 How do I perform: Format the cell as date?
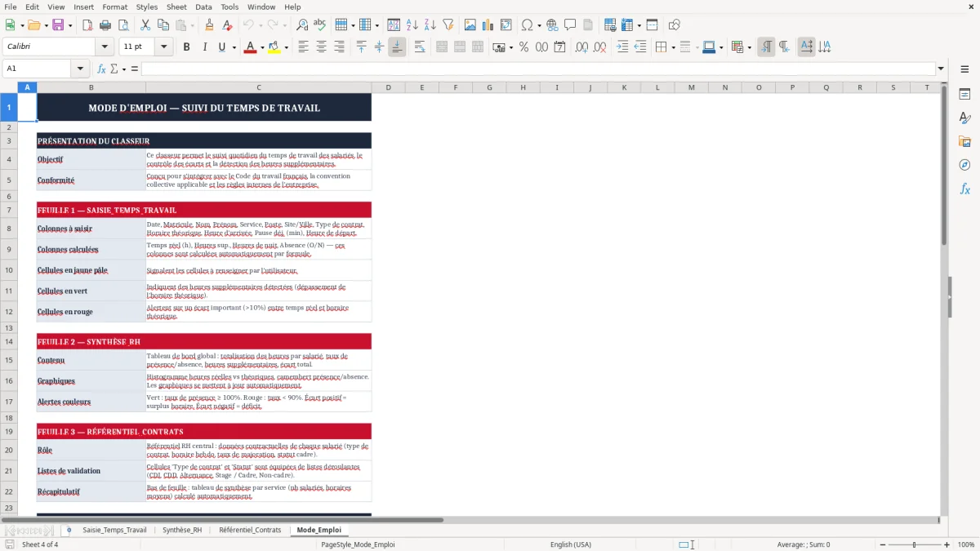tap(559, 47)
